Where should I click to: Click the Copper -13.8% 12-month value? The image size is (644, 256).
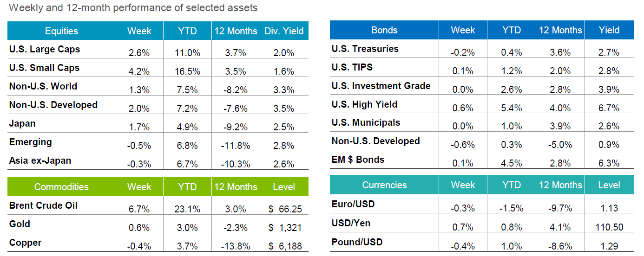[x=236, y=246]
